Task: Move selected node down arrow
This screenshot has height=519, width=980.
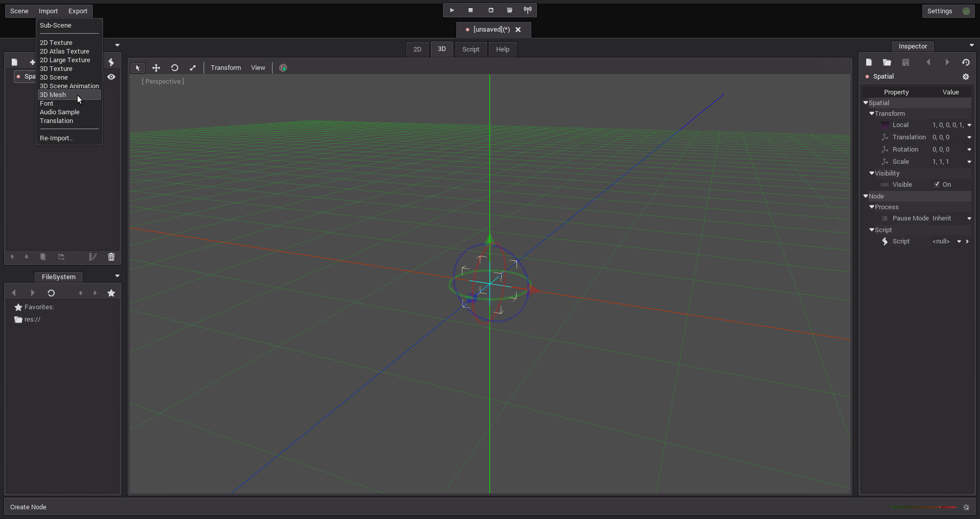Action: pos(27,257)
